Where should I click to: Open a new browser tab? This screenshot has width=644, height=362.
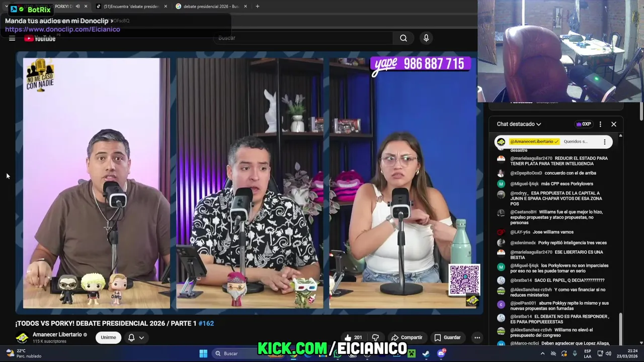coord(258,7)
